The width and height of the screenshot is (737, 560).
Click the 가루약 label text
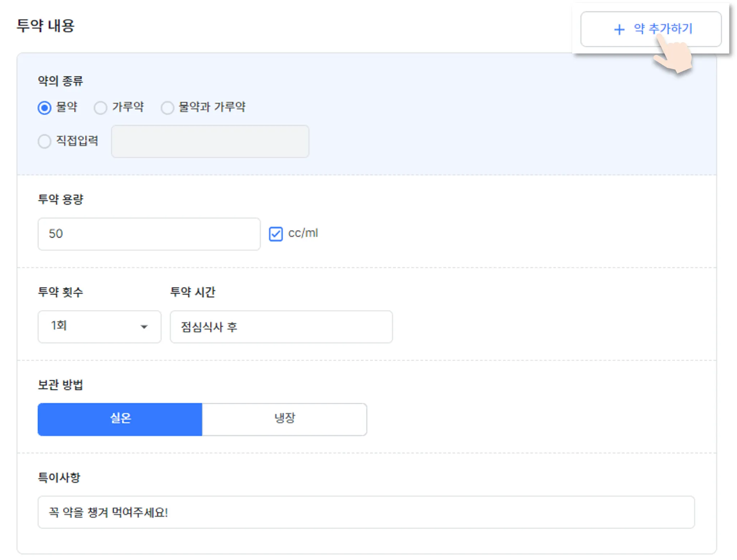[x=128, y=107]
